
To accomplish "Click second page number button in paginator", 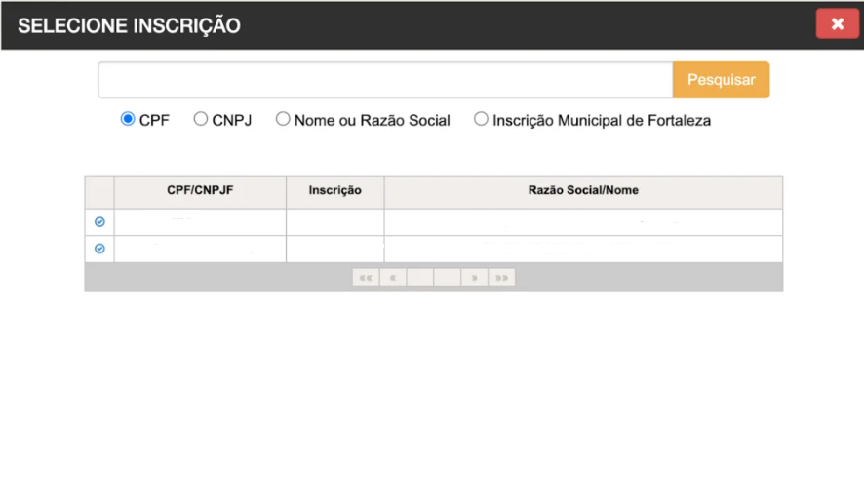I will (x=448, y=278).
